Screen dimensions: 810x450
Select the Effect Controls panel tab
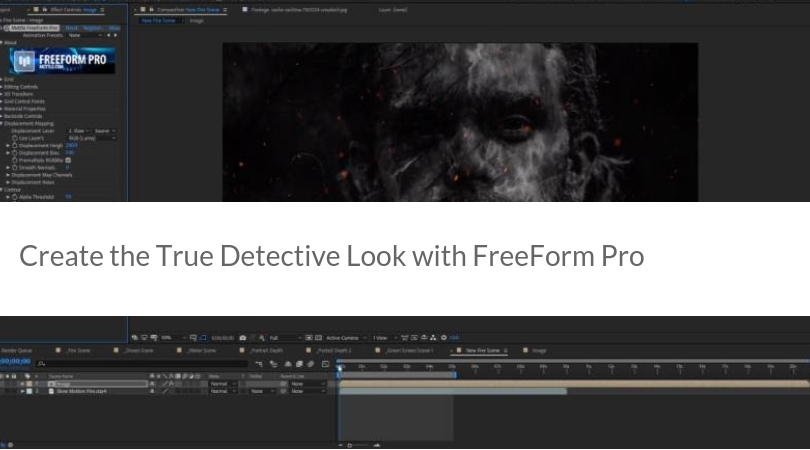(x=74, y=9)
